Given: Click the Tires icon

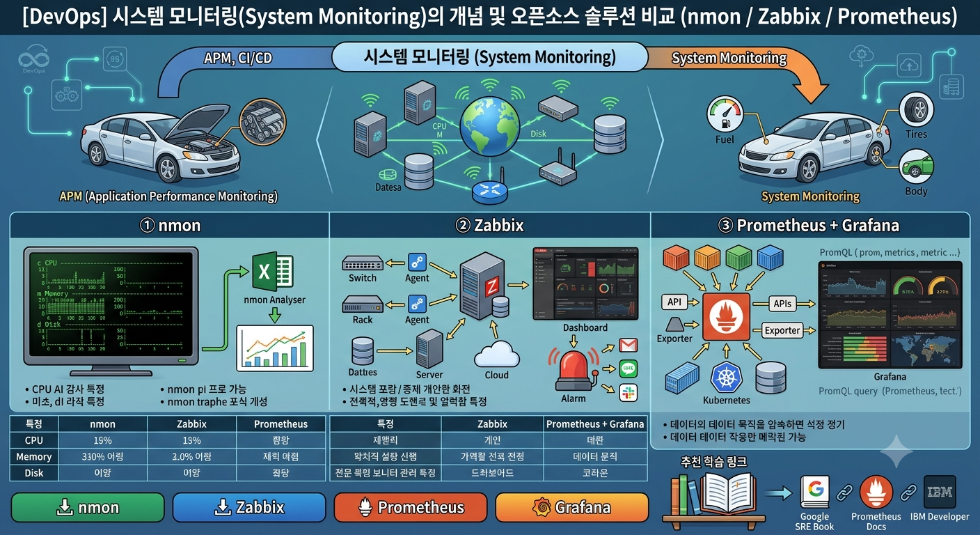Looking at the screenshot, I should pos(917,110).
